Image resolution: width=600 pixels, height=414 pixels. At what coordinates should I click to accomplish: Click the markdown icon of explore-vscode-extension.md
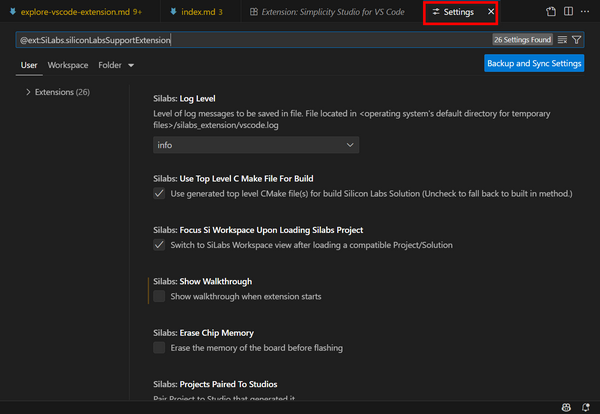pos(13,12)
